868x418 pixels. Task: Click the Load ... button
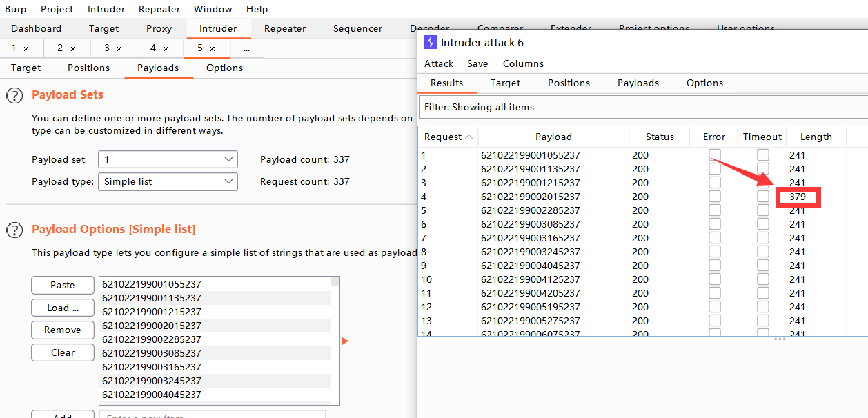pyautogui.click(x=63, y=308)
